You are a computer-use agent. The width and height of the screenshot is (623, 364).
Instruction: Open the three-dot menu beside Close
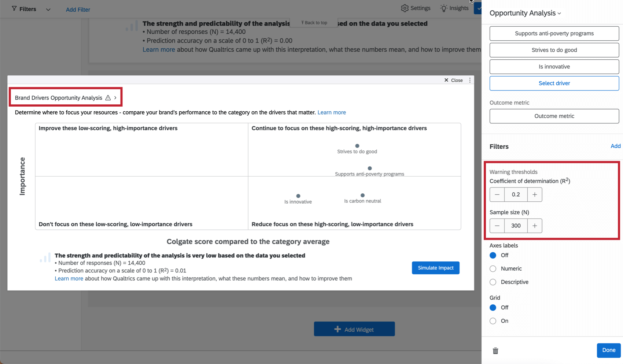coord(470,80)
